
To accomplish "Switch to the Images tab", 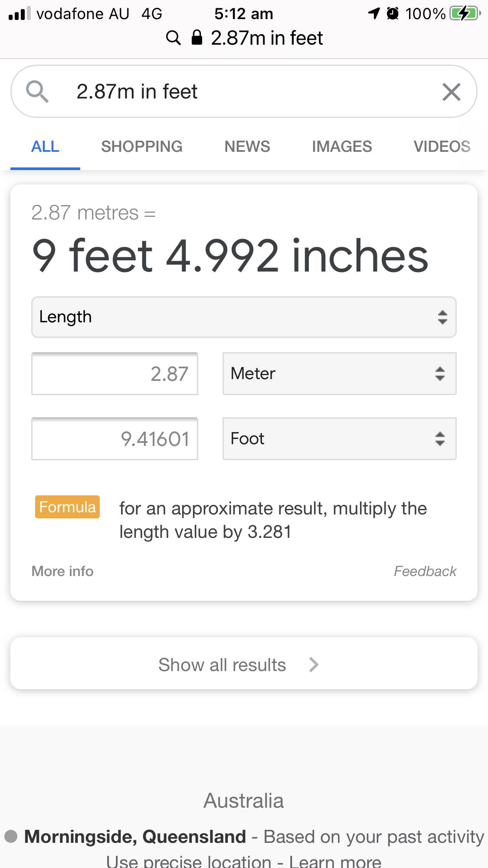I will [342, 147].
